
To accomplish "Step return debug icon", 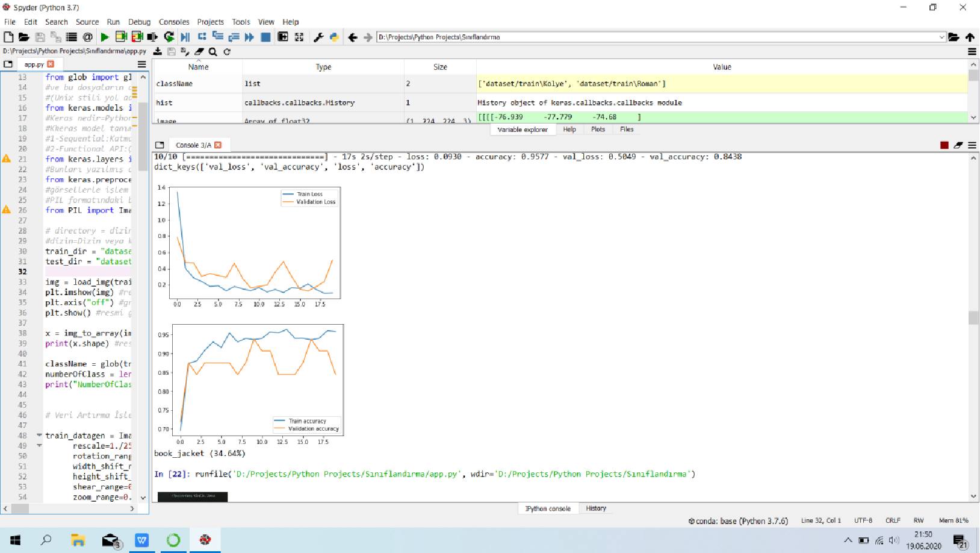I will pyautogui.click(x=234, y=37).
